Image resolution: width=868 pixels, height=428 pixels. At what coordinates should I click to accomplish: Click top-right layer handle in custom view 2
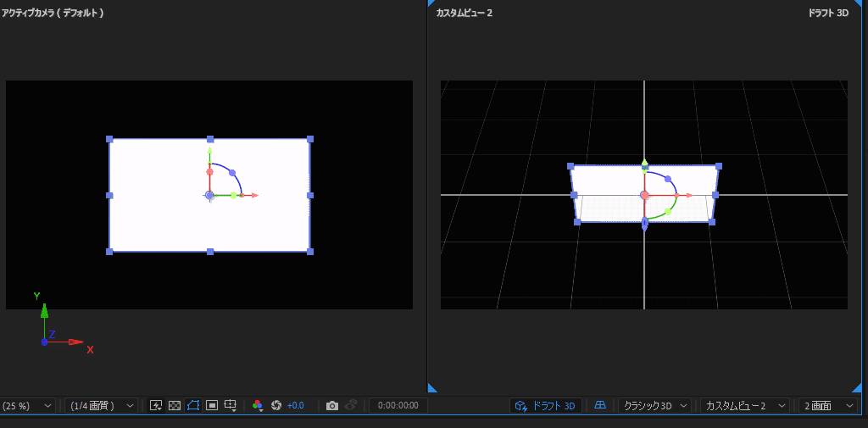click(x=719, y=166)
